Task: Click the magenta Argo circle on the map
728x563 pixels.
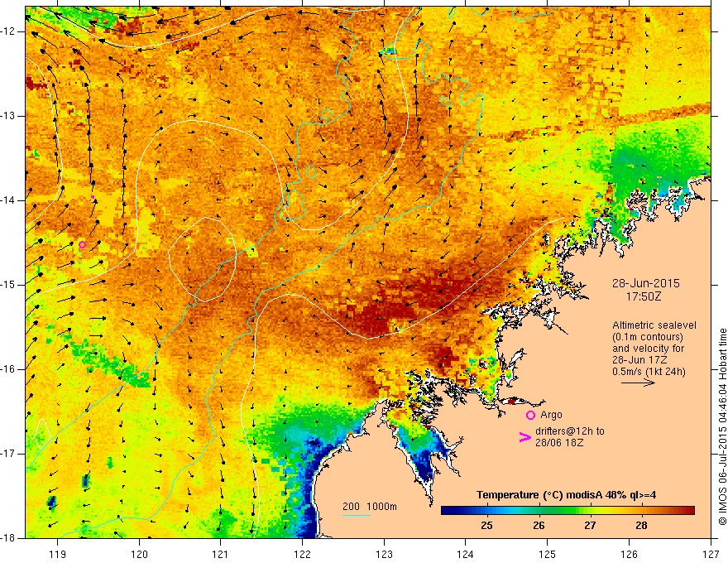Action: click(82, 245)
